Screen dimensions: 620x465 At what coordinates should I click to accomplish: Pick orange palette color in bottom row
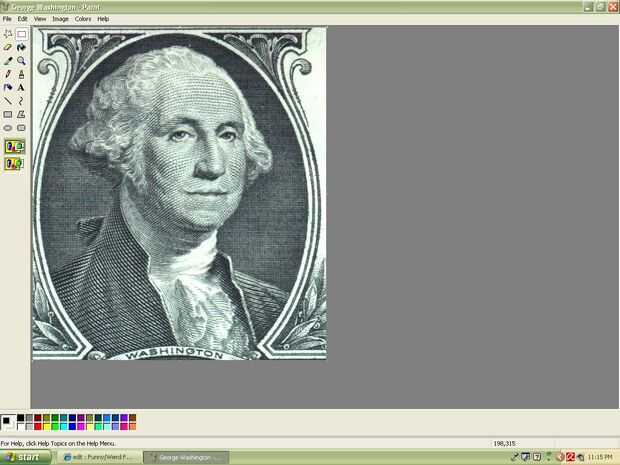pyautogui.click(x=132, y=427)
